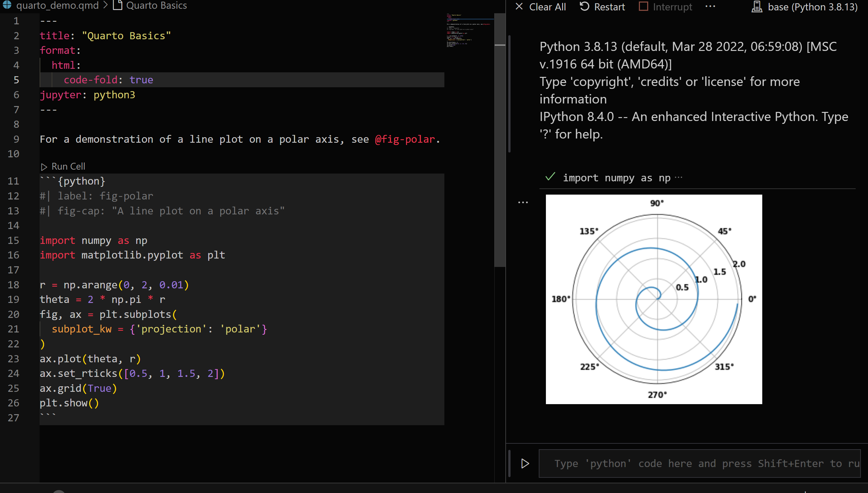Click the environment icon next to base (Python 3.8.13)
The height and width of the screenshot is (493, 868).
[x=757, y=7]
